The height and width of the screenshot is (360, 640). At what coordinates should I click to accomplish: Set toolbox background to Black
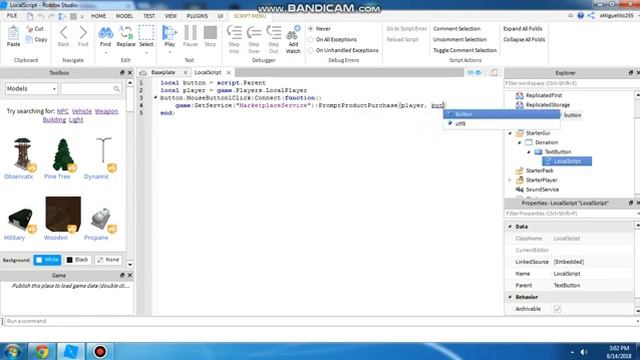77,260
